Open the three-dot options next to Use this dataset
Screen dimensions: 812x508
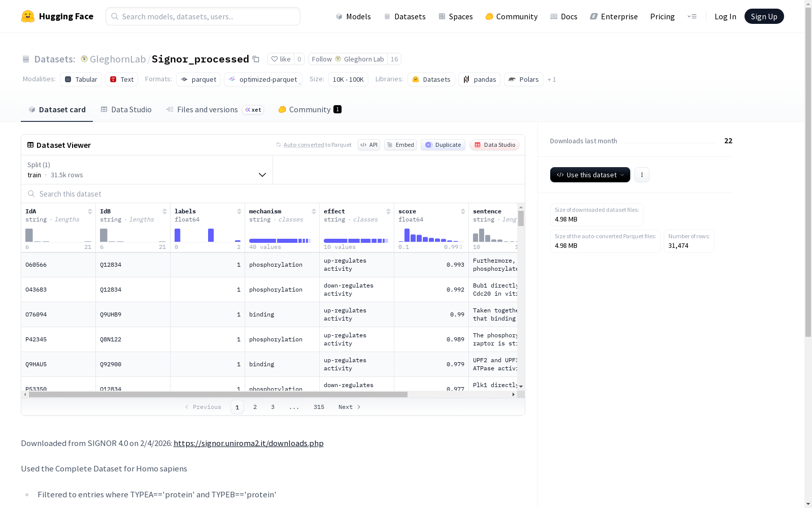tap(642, 175)
